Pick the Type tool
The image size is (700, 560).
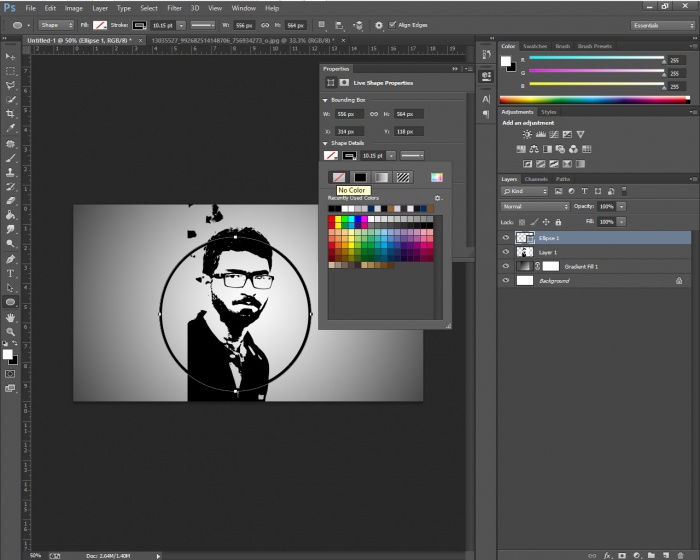(x=10, y=273)
